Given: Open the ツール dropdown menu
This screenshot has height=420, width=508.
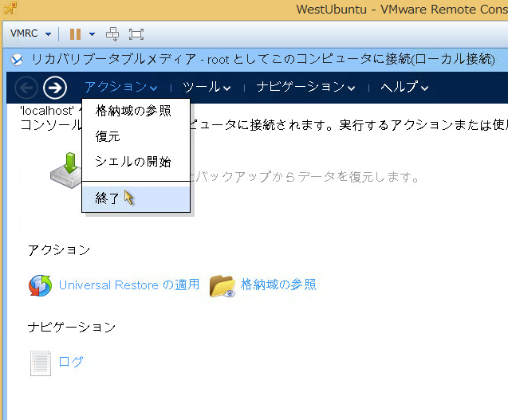Looking at the screenshot, I should click(207, 87).
